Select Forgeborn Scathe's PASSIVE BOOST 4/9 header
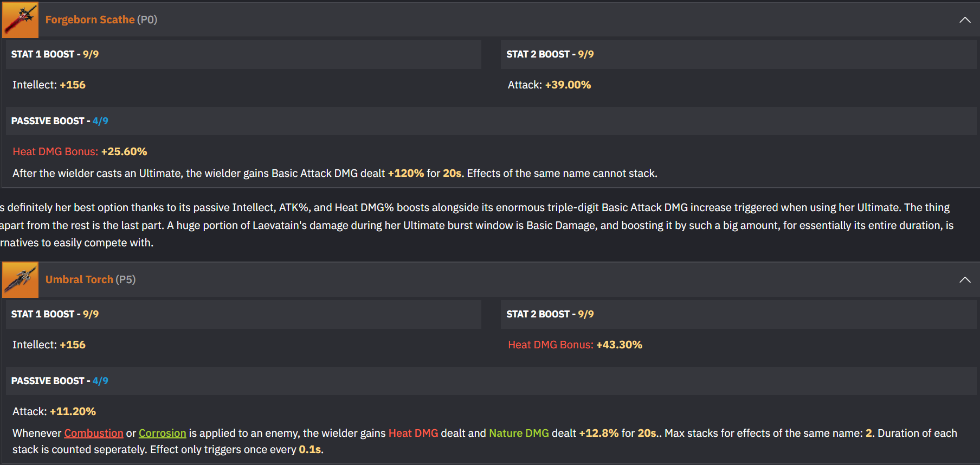The width and height of the screenshot is (980, 465). pos(60,121)
